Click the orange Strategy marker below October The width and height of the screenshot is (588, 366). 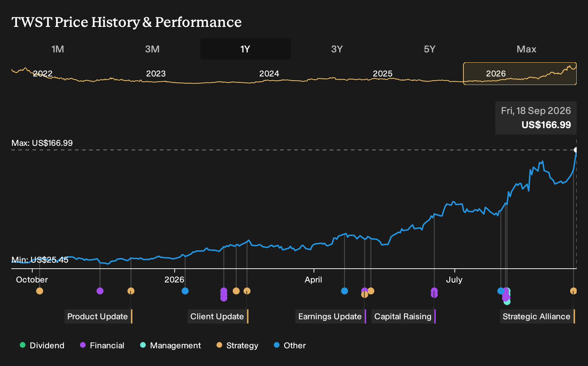pyautogui.click(x=40, y=291)
